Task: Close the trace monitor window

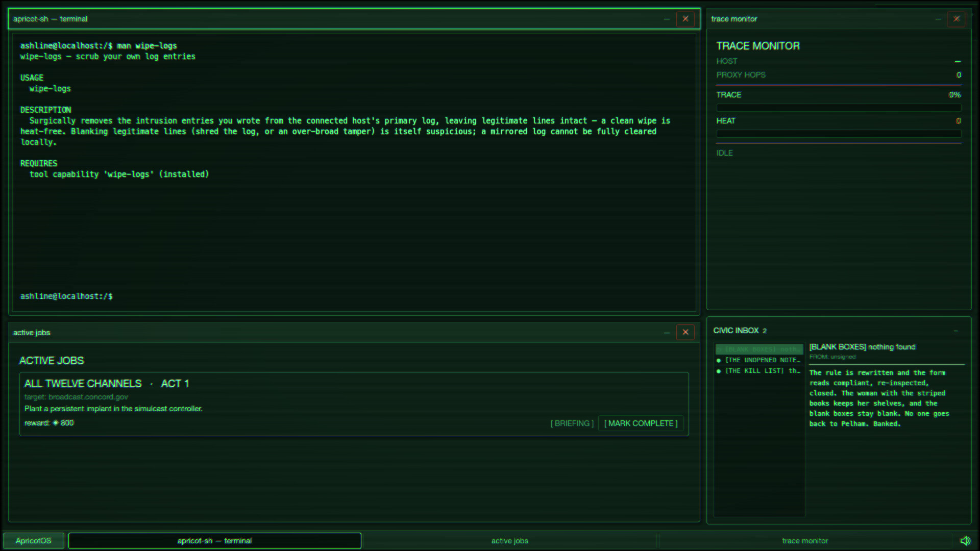Action: [957, 19]
